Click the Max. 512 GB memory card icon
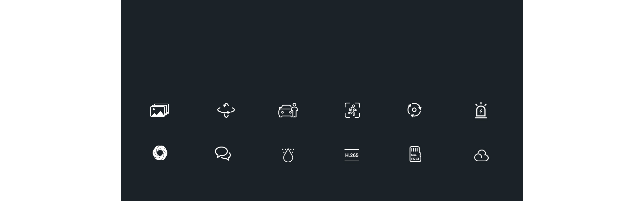 click(415, 154)
